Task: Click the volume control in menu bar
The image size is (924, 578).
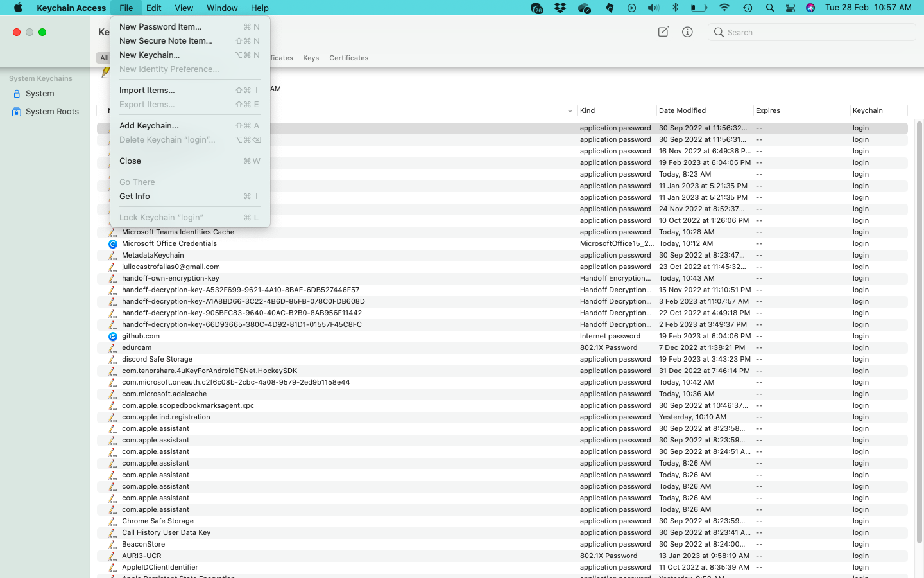Action: click(x=653, y=8)
